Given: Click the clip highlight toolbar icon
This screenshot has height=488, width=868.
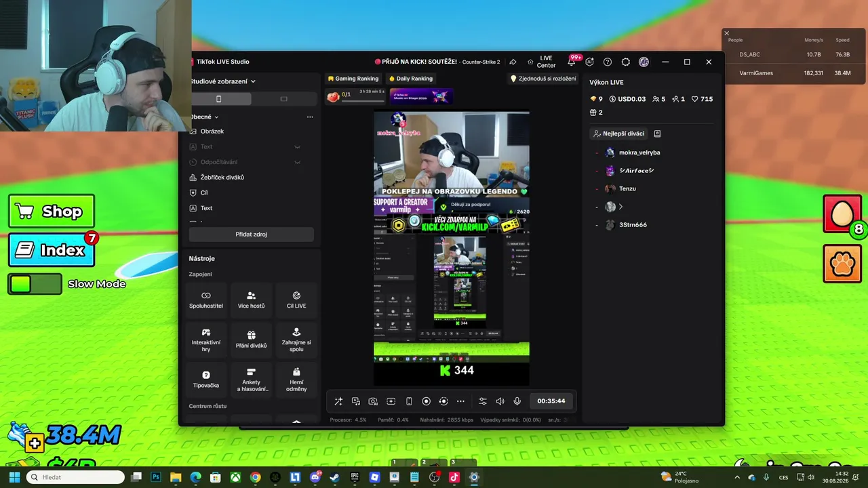Looking at the screenshot, I should coord(391,401).
